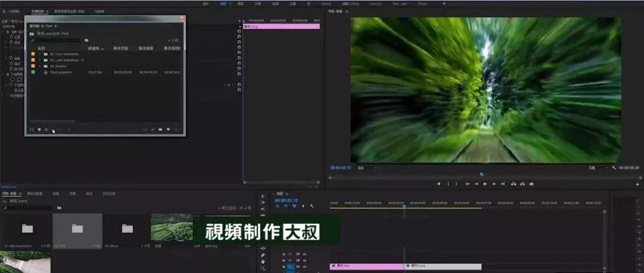Click Find magnifier in the 01. Final bin
The width and height of the screenshot is (644, 273).
(153, 130)
